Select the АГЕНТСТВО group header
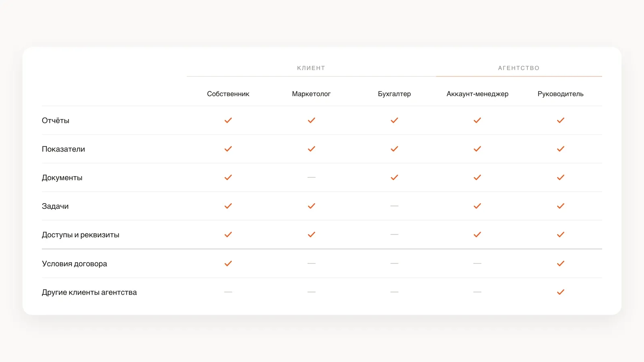 [x=519, y=68]
